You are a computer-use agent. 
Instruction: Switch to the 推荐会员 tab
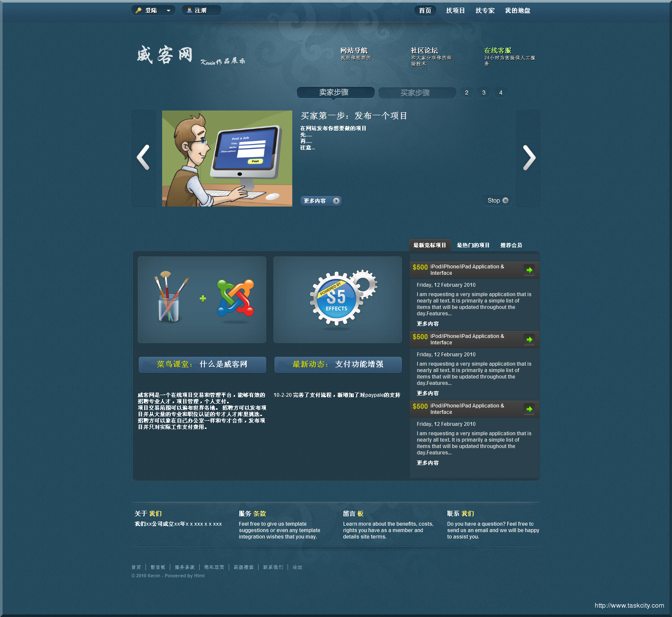[x=511, y=245]
